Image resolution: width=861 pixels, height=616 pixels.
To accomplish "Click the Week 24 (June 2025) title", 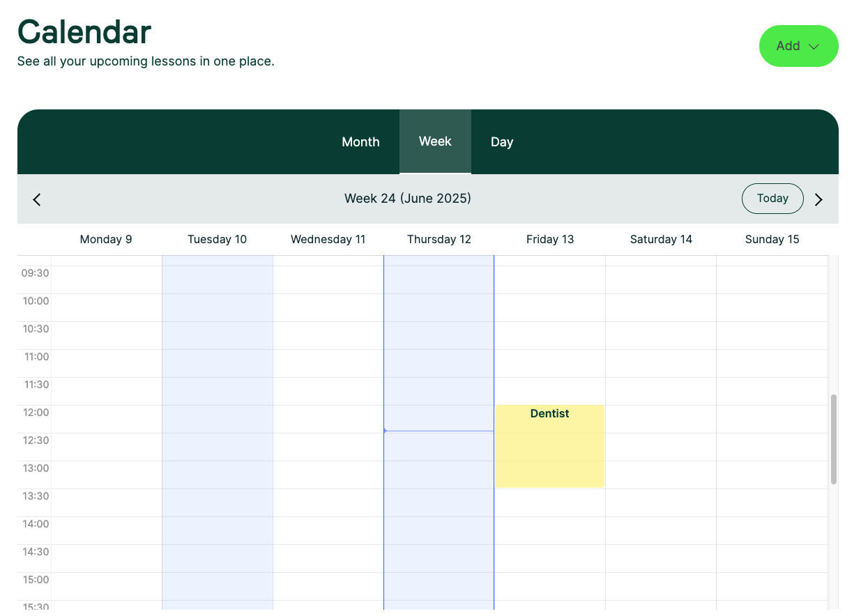I will (x=408, y=199).
